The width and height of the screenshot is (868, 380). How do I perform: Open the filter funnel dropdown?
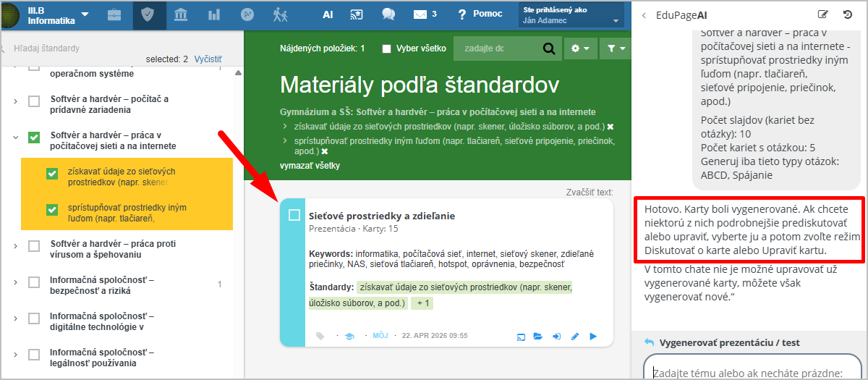616,48
